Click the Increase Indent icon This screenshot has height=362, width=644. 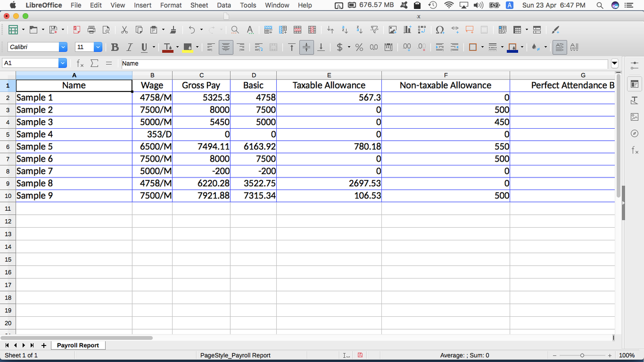point(440,47)
